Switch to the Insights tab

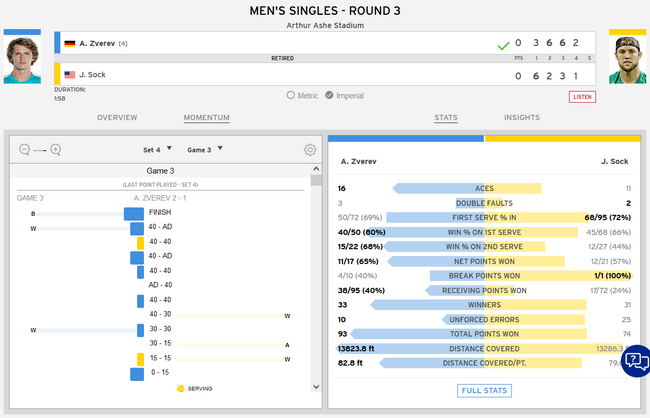[522, 118]
